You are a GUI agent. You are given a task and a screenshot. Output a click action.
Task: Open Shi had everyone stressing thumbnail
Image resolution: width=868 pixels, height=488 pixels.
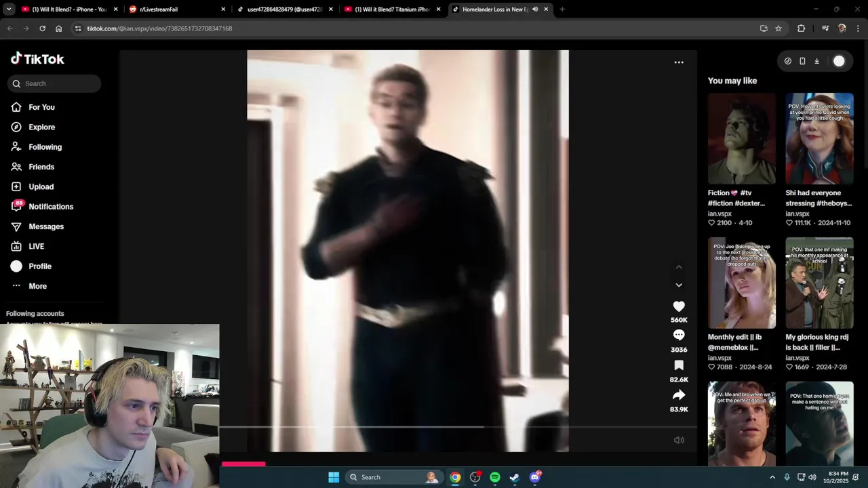[819, 138]
